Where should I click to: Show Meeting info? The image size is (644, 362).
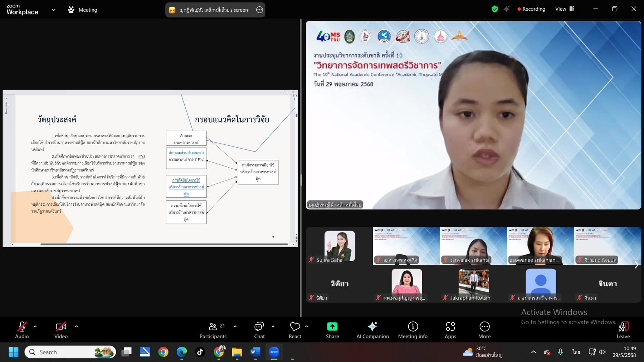click(x=413, y=330)
